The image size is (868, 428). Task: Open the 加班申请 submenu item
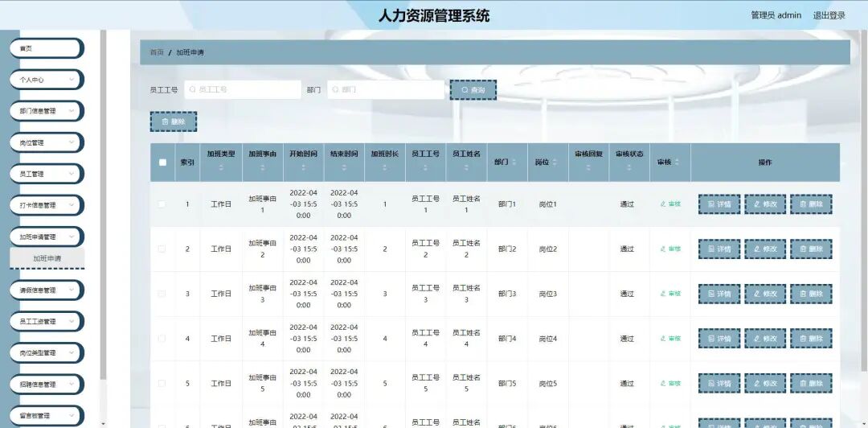pyautogui.click(x=47, y=258)
